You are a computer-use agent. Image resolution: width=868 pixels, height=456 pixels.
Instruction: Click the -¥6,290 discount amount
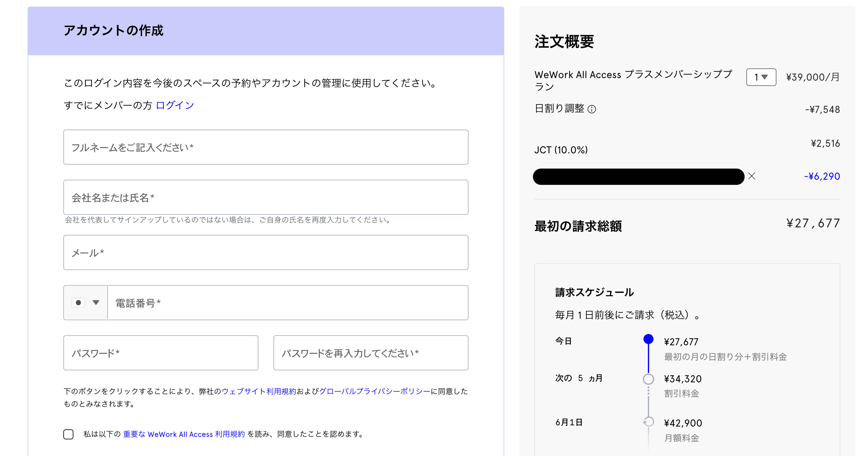click(822, 176)
